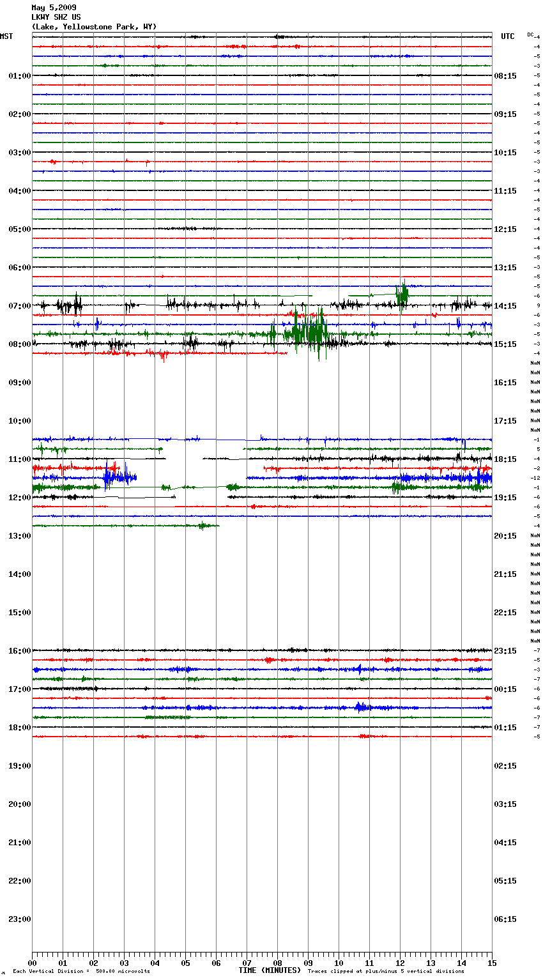The image size is (543, 980).
Task: Click the location text '(Lake, Yellowstone Park, WY)'
Action: point(94,27)
